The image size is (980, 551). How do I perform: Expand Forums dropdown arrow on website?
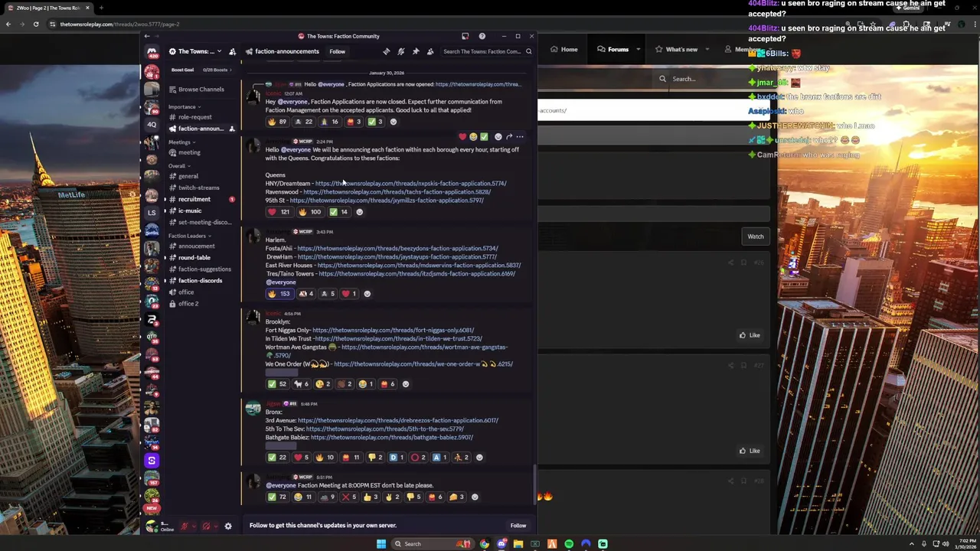tap(638, 50)
